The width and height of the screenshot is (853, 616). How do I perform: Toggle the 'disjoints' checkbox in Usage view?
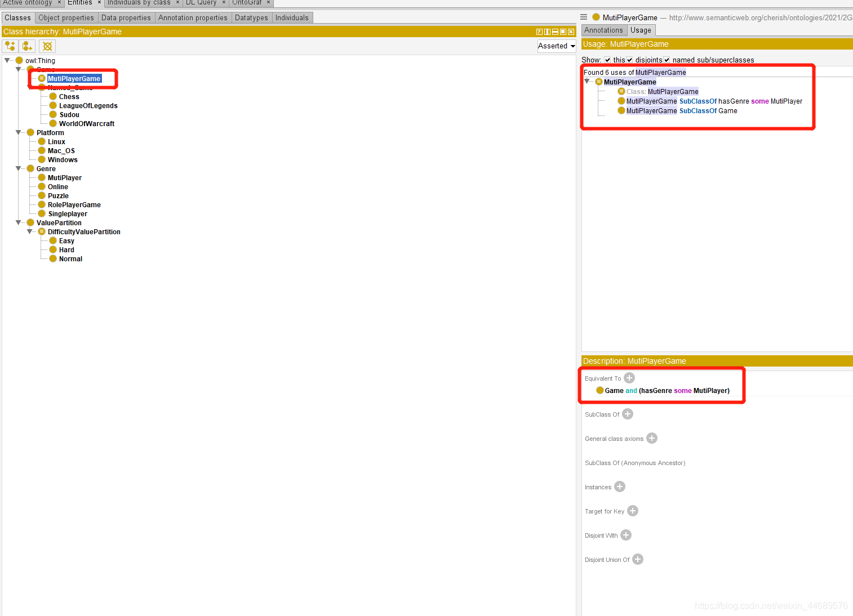pos(629,60)
